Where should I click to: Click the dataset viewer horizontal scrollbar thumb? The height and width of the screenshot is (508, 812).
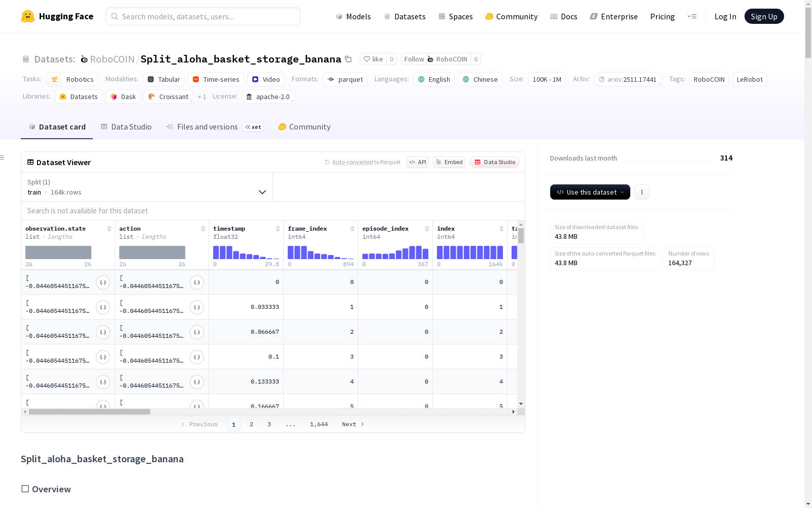coord(89,411)
